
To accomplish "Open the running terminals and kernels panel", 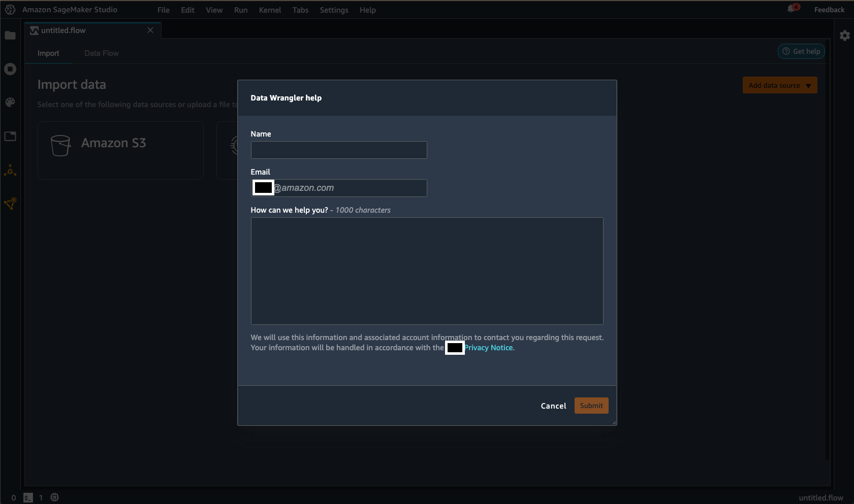I will point(10,69).
